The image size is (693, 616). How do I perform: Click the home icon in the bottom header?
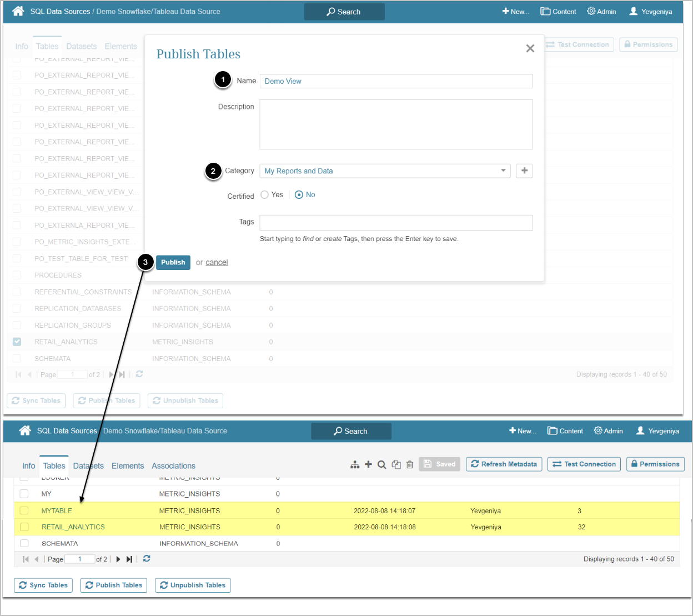pos(25,430)
